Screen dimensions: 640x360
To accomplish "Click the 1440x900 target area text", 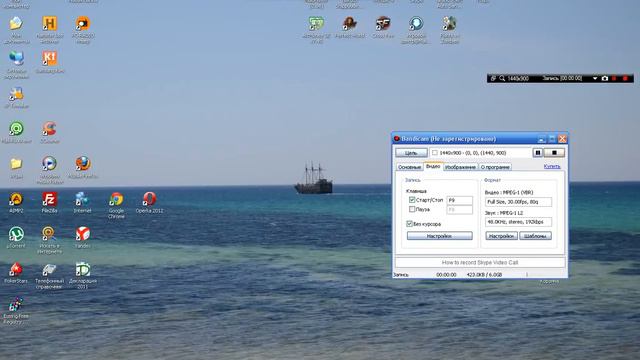I will (473, 153).
